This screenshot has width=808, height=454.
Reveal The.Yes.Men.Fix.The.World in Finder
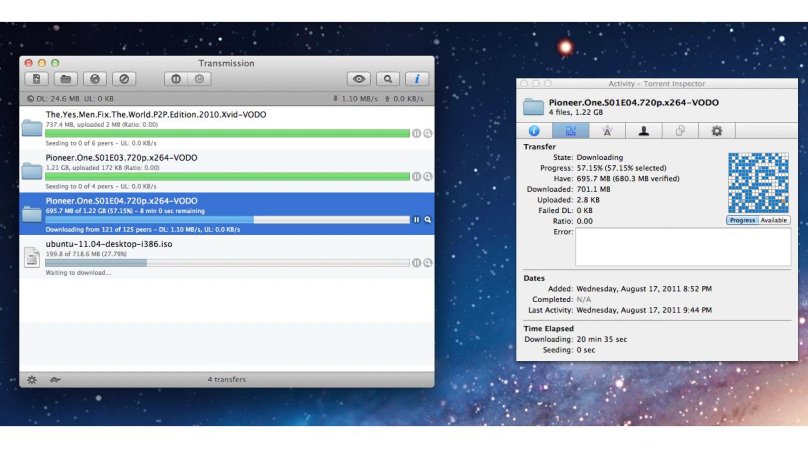(x=428, y=133)
